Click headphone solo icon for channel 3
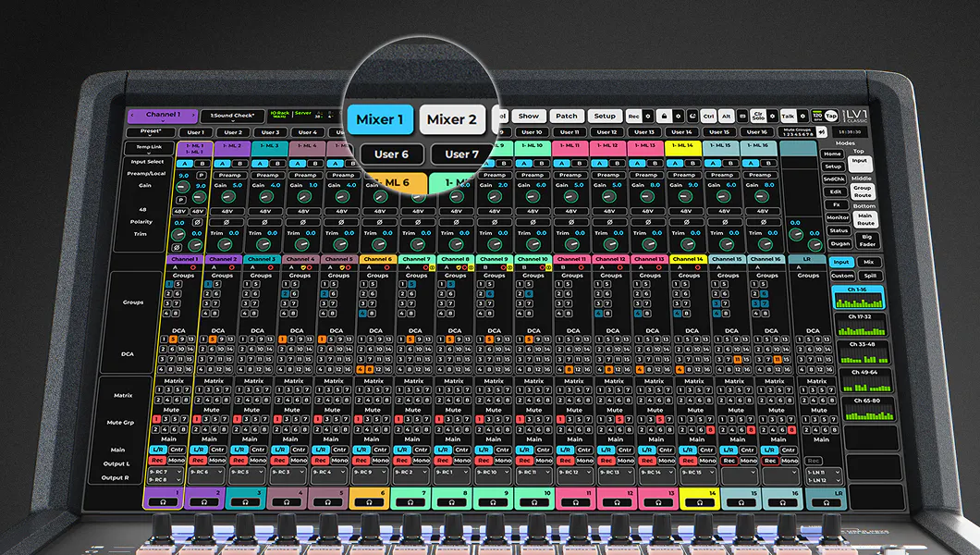 246,502
